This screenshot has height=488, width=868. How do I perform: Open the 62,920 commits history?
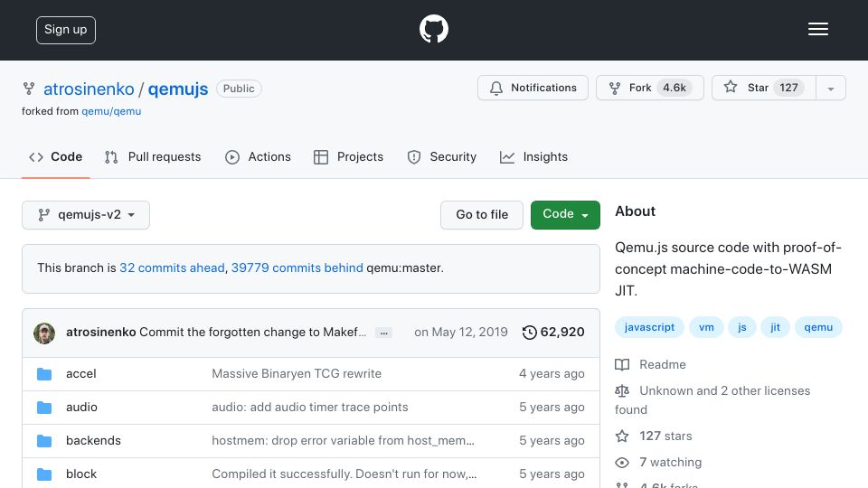(x=553, y=332)
